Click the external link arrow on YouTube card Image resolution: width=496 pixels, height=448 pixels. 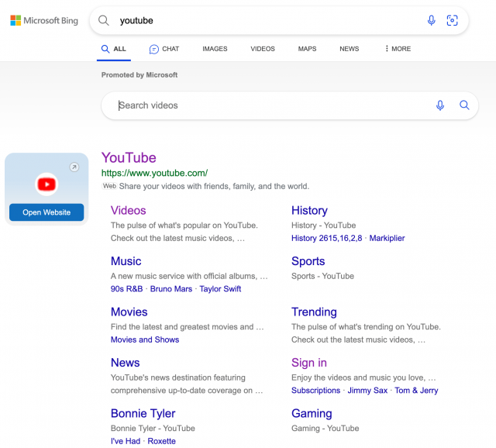click(74, 167)
